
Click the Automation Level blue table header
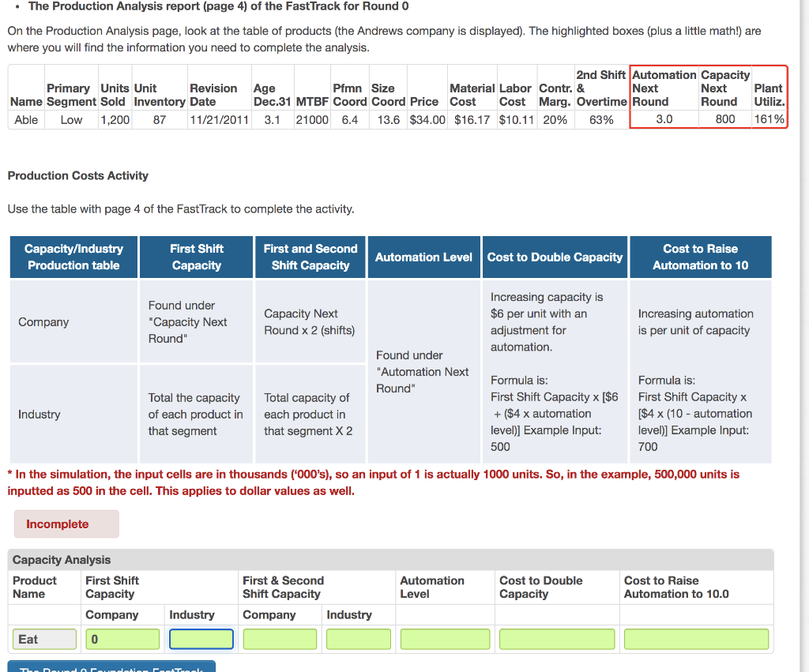[x=423, y=257]
